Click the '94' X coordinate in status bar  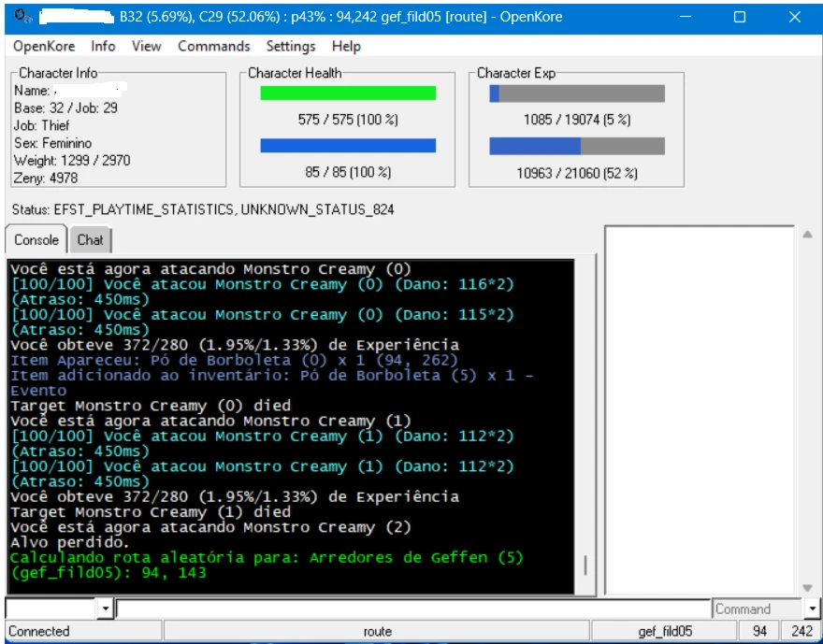pyautogui.click(x=759, y=631)
